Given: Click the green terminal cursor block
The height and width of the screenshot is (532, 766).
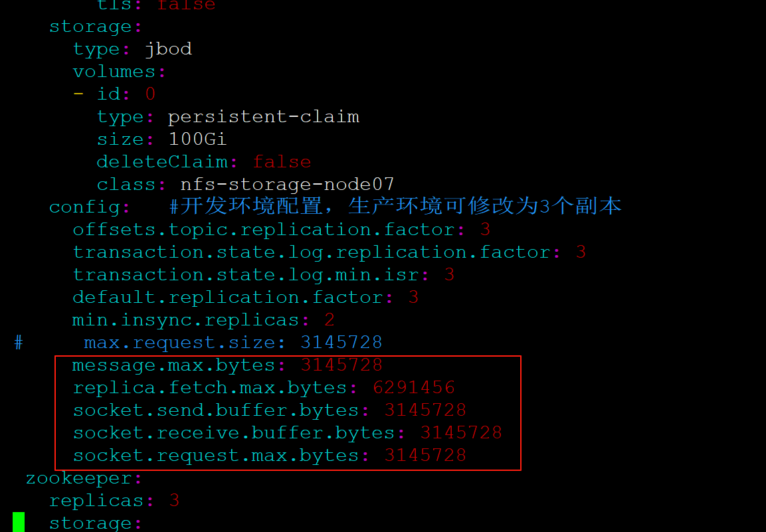Looking at the screenshot, I should point(19,522).
